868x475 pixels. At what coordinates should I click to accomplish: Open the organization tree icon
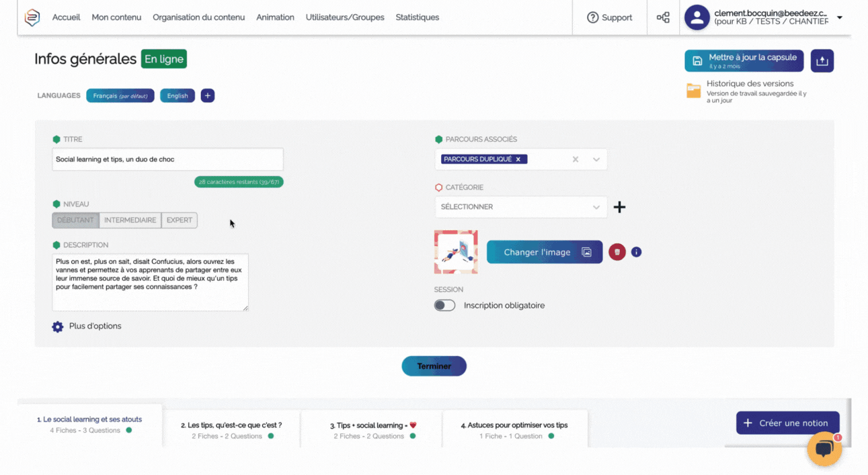[663, 17]
